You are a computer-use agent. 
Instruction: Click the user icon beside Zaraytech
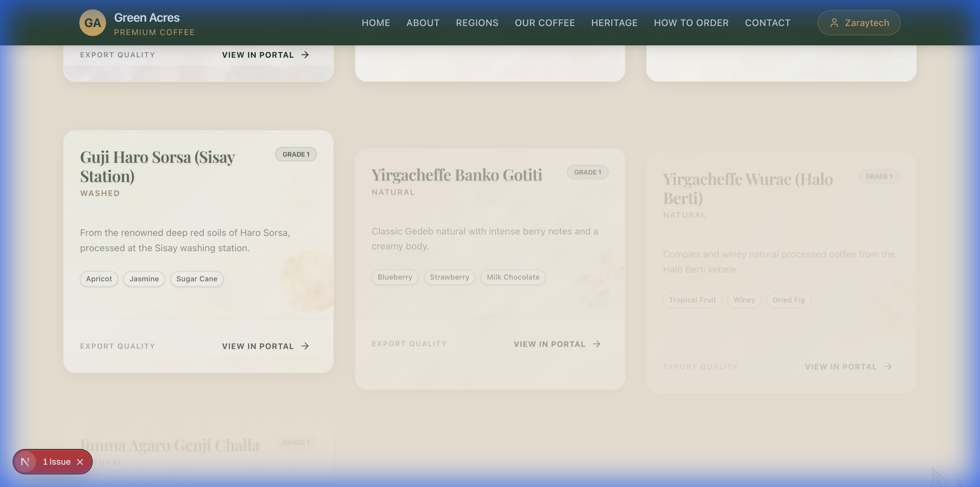834,23
